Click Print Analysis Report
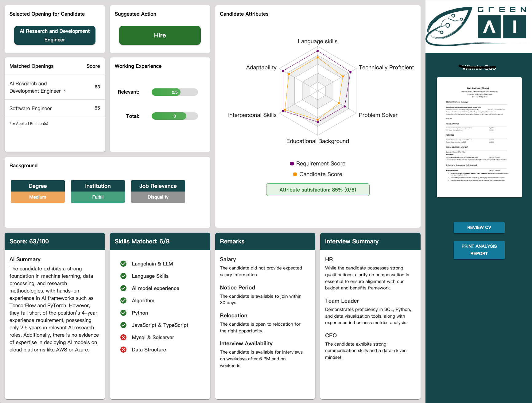The image size is (532, 403). pyautogui.click(x=479, y=250)
